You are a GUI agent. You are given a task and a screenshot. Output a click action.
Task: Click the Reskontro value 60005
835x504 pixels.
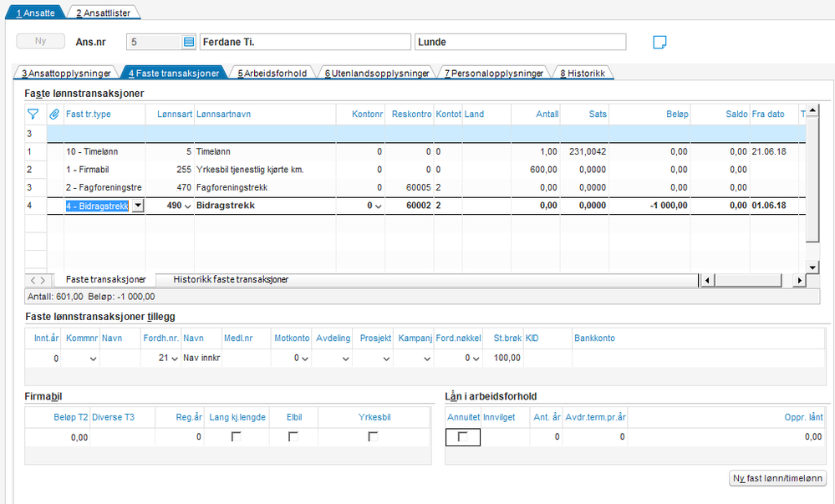[418, 187]
